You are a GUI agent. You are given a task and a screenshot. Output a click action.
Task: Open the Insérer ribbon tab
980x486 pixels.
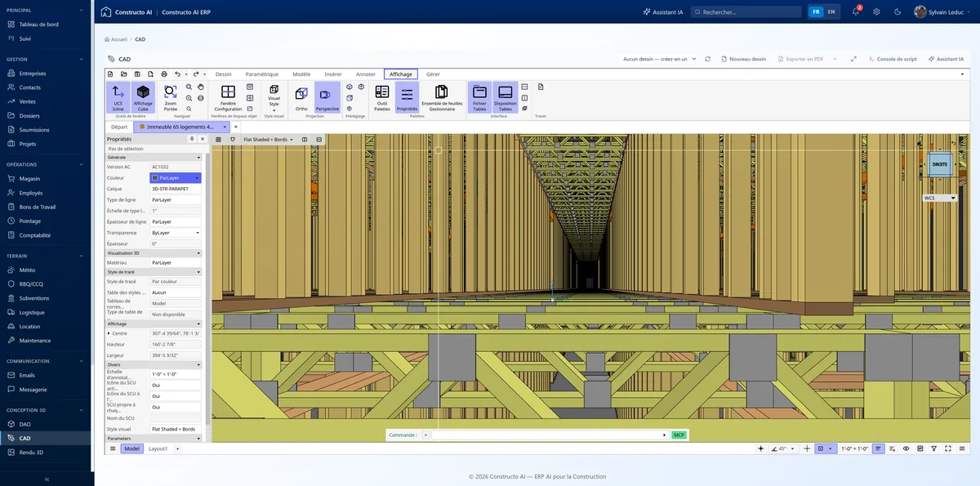coord(333,74)
